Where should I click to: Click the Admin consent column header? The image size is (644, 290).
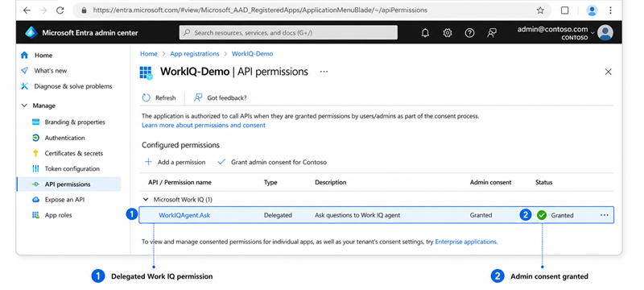coord(490,182)
